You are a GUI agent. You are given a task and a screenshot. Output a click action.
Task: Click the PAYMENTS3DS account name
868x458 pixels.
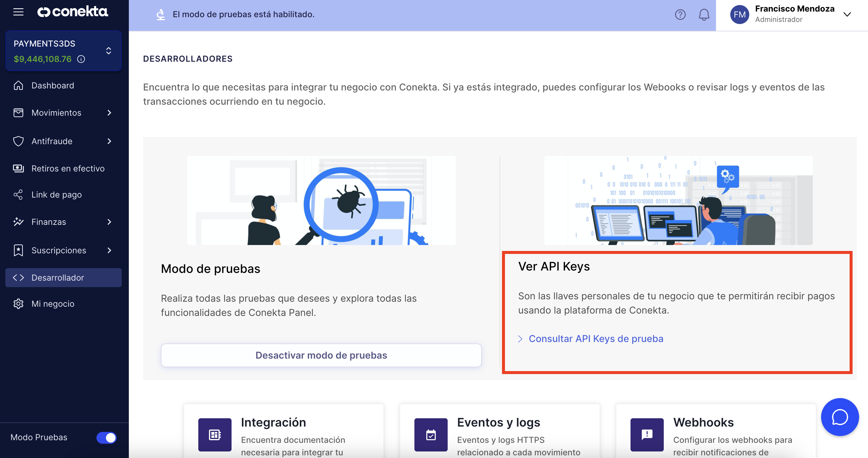[x=44, y=44]
